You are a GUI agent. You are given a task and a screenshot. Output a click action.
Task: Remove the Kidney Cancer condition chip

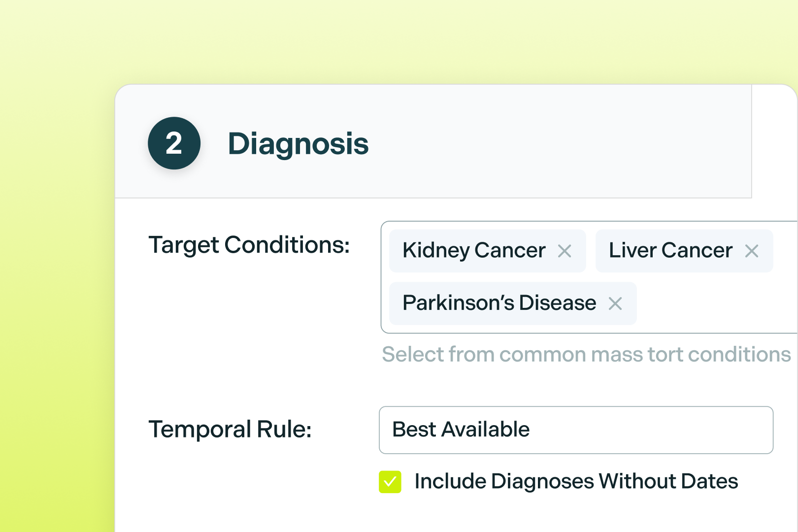click(x=565, y=251)
